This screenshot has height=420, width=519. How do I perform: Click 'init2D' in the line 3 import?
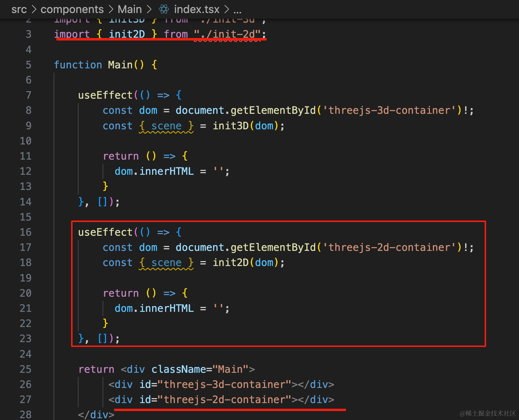click(127, 34)
